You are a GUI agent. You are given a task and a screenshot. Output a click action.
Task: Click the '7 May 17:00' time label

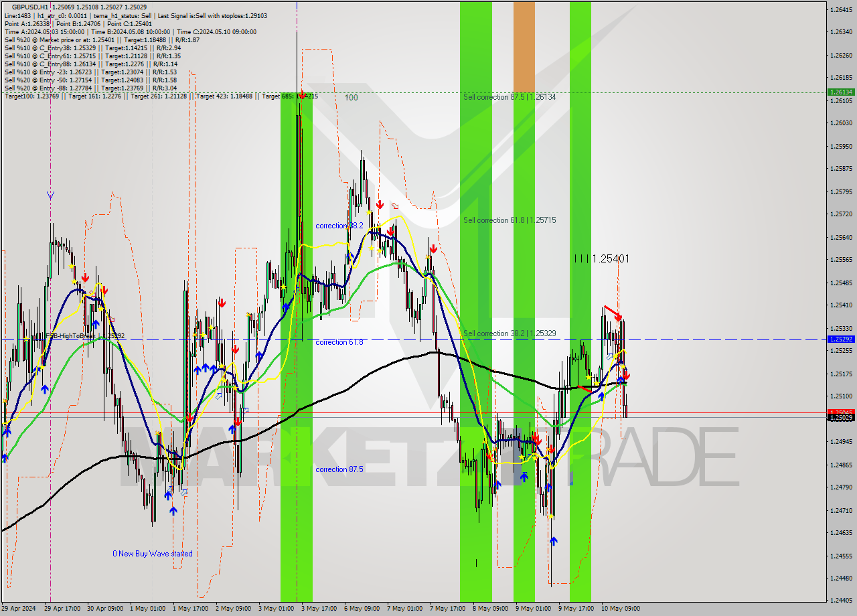tap(447, 609)
